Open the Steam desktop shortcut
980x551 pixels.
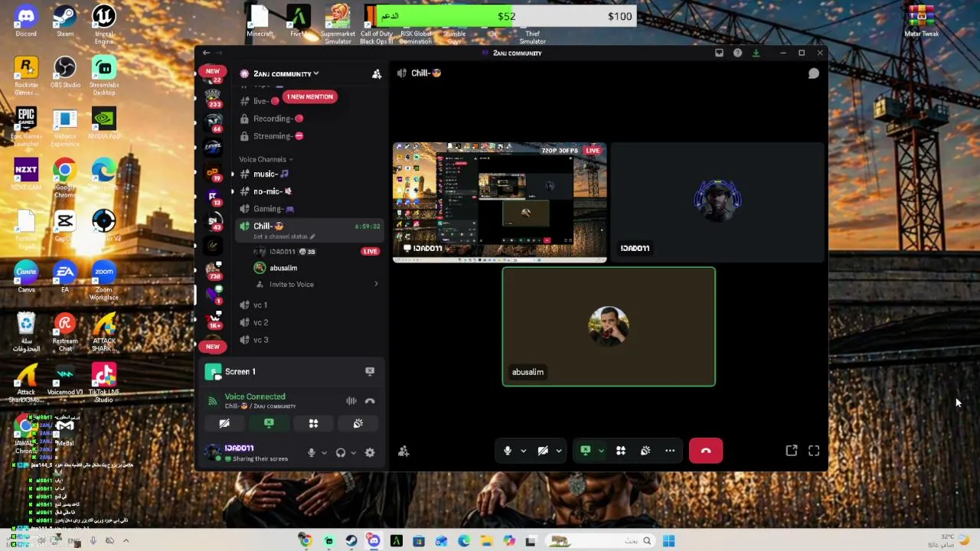point(65,21)
